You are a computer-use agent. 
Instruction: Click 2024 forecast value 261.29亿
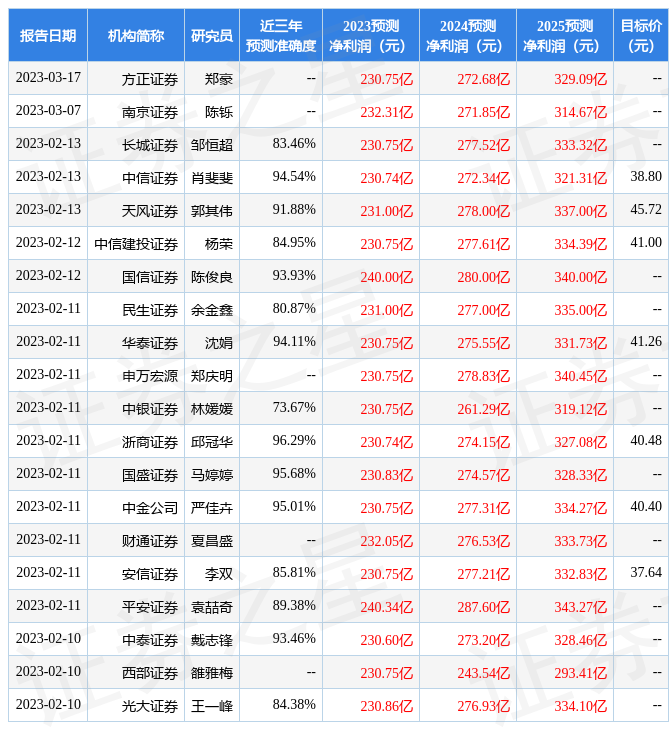pyautogui.click(x=484, y=409)
